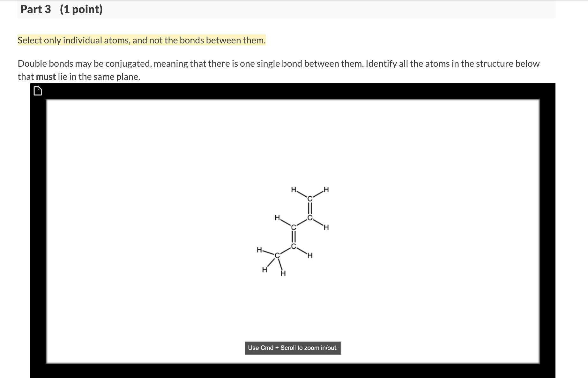The height and width of the screenshot is (378, 588).
Task: Click the 'Part 3 (1 point)' header
Action: (x=60, y=9)
